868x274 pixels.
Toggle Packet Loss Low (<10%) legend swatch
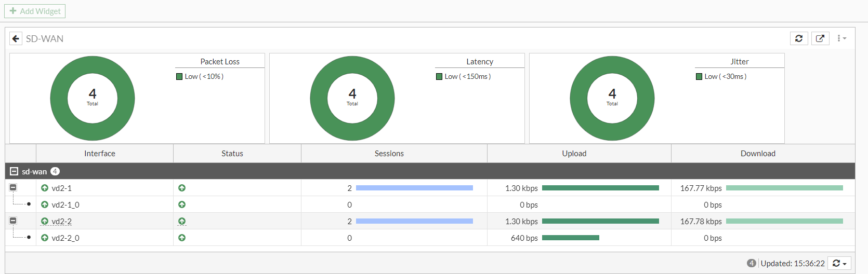[179, 76]
